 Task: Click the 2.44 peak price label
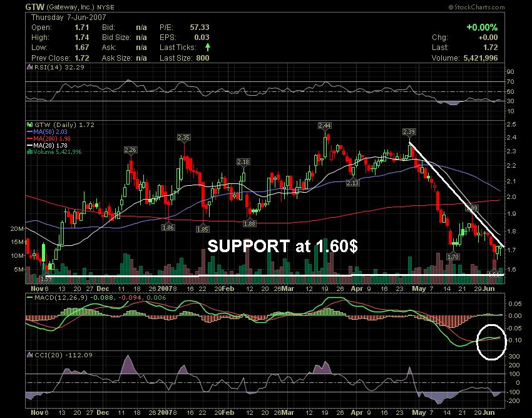(x=325, y=126)
